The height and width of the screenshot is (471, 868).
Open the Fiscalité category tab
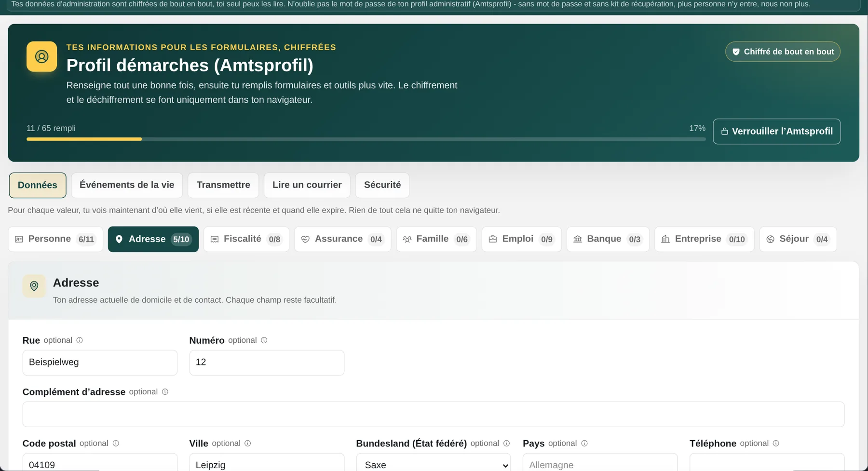tap(246, 239)
